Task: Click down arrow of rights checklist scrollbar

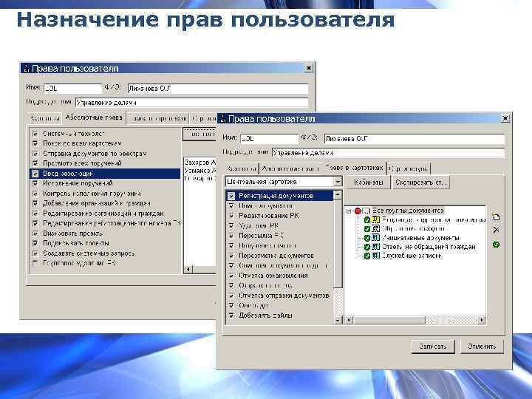Action: coord(338,320)
